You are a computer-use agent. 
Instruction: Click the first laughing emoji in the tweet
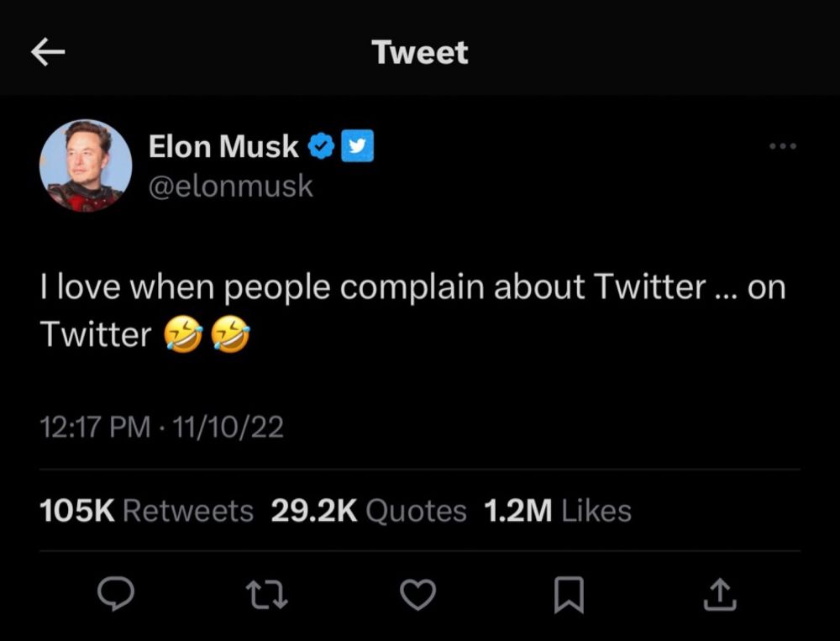[x=181, y=335]
